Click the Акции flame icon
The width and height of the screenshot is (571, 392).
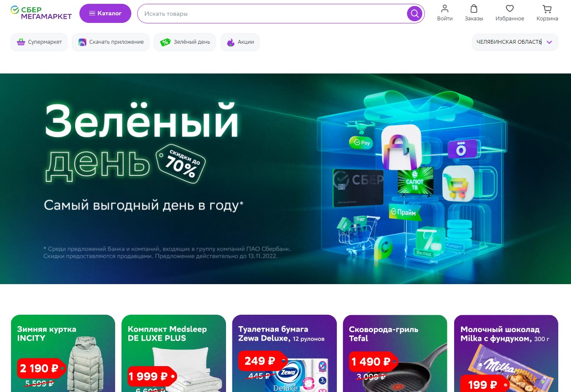click(x=231, y=42)
